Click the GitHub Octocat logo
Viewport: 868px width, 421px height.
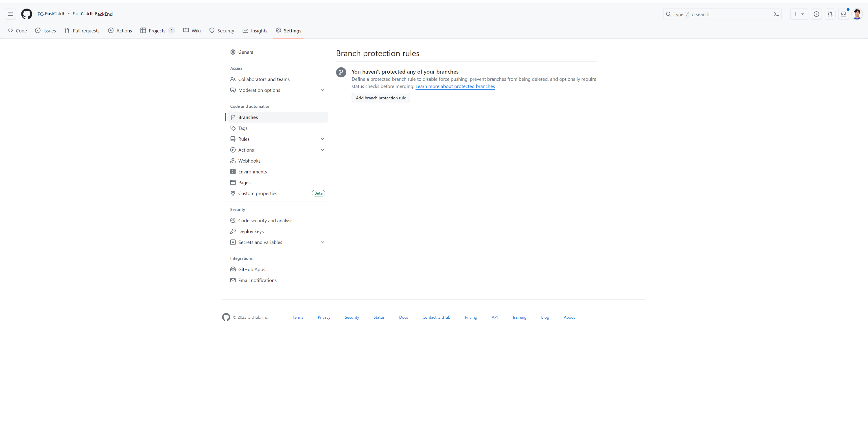point(26,14)
